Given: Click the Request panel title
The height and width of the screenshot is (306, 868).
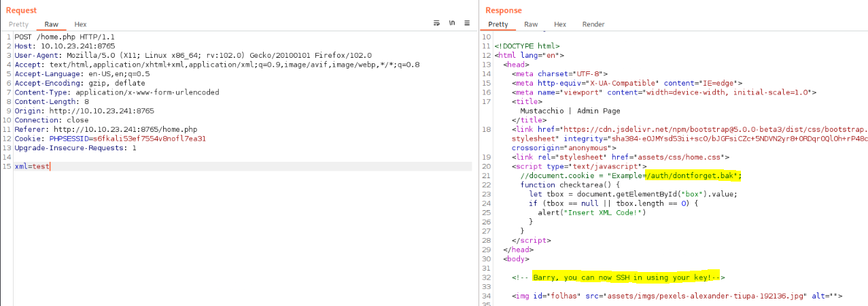Looking at the screenshot, I should point(21,10).
